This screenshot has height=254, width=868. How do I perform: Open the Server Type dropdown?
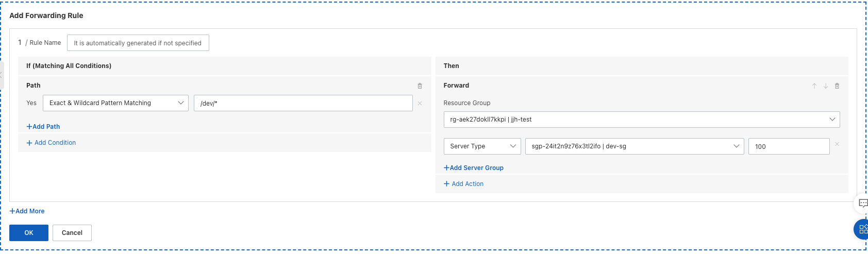click(482, 146)
